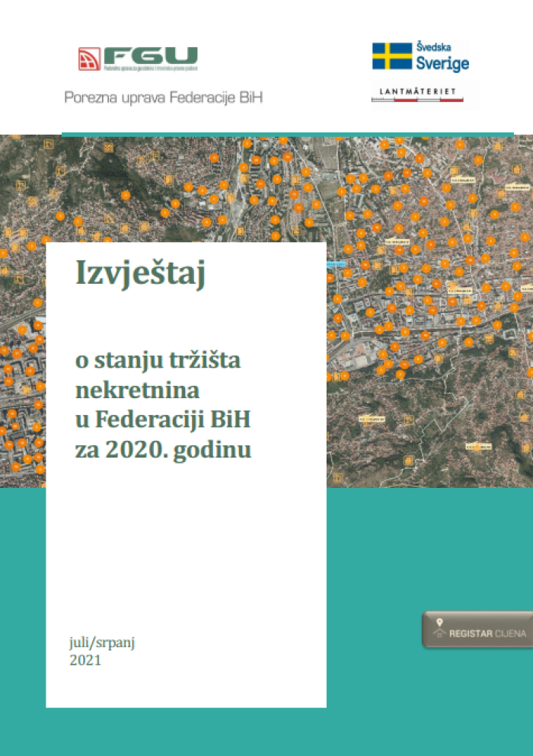Click the red-and-black ruler bar under Lantmäteriet
The image size is (533, 756).
point(417,100)
